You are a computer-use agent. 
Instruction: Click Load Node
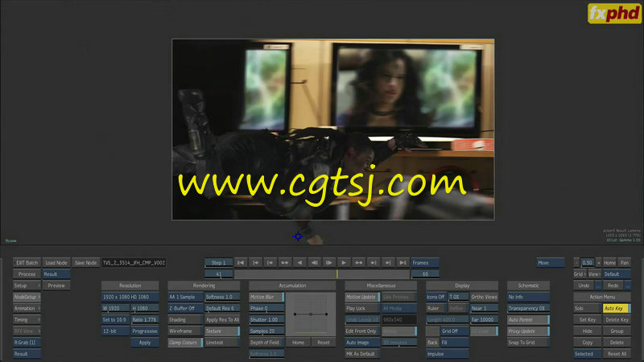[x=56, y=263]
